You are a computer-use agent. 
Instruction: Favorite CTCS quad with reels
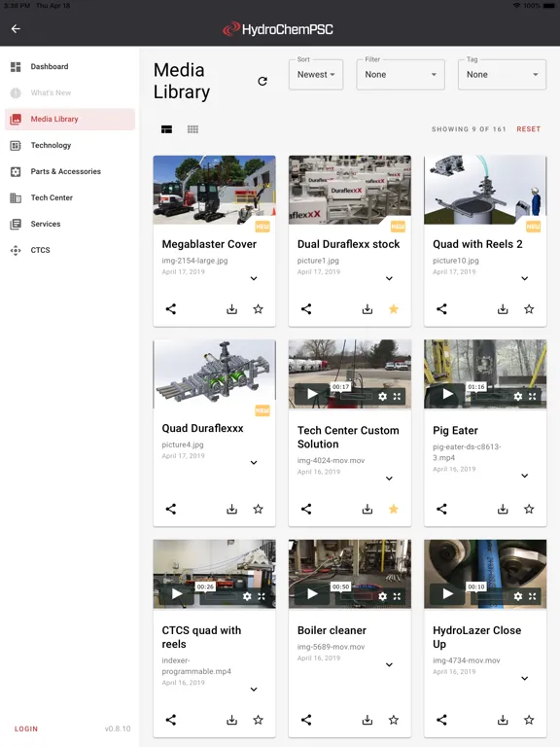[258, 720]
